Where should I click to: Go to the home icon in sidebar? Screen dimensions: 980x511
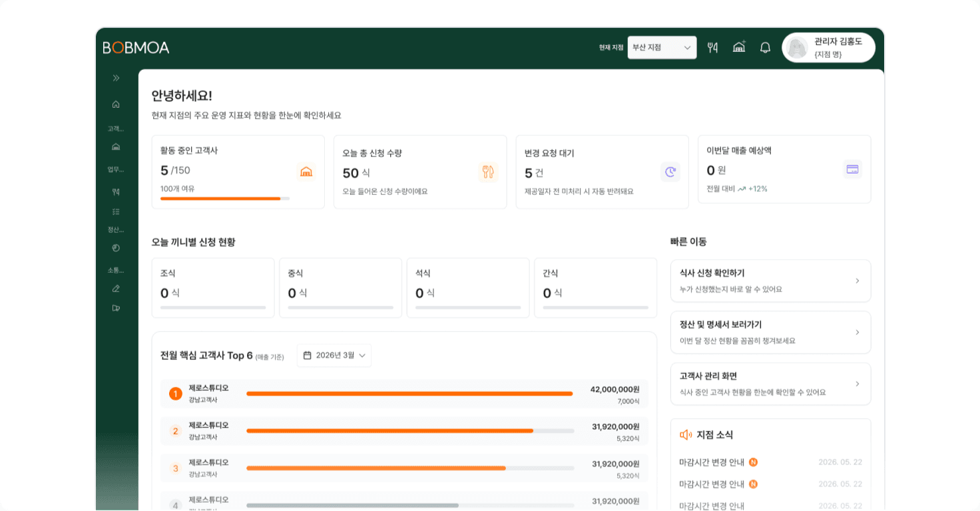[116, 104]
